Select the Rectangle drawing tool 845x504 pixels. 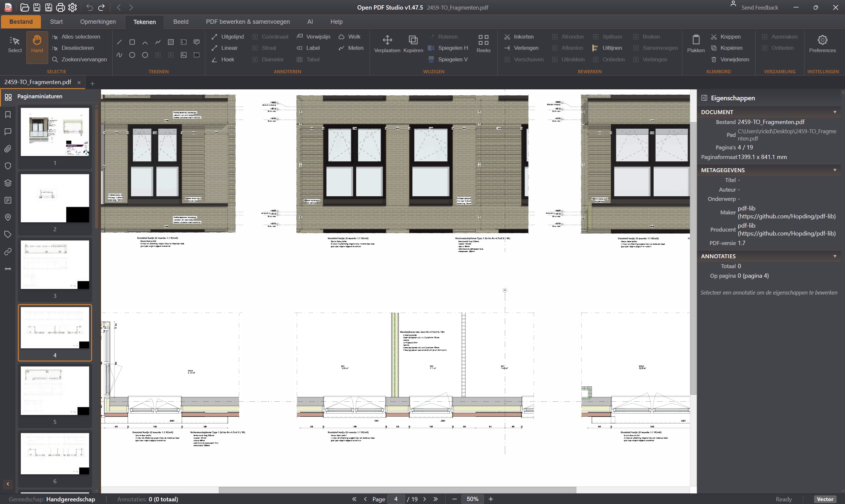[132, 42]
